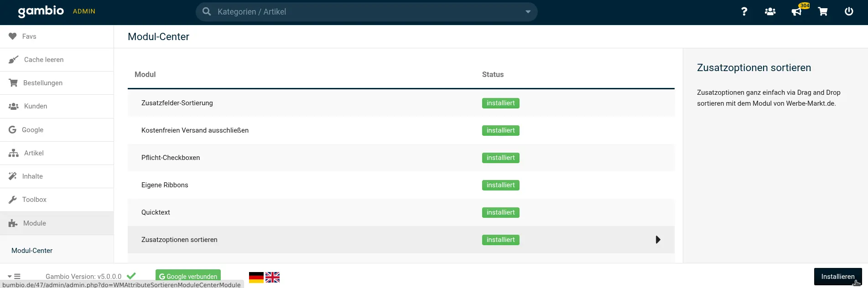Open the Toolbox menu entry
The width and height of the screenshot is (868, 288).
[x=34, y=200]
